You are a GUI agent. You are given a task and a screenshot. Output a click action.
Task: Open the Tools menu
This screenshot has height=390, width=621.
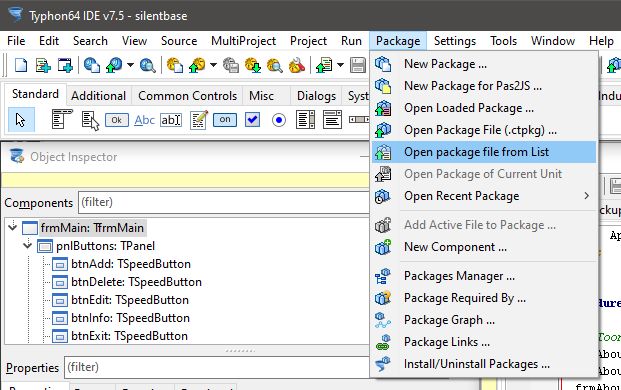click(x=503, y=41)
